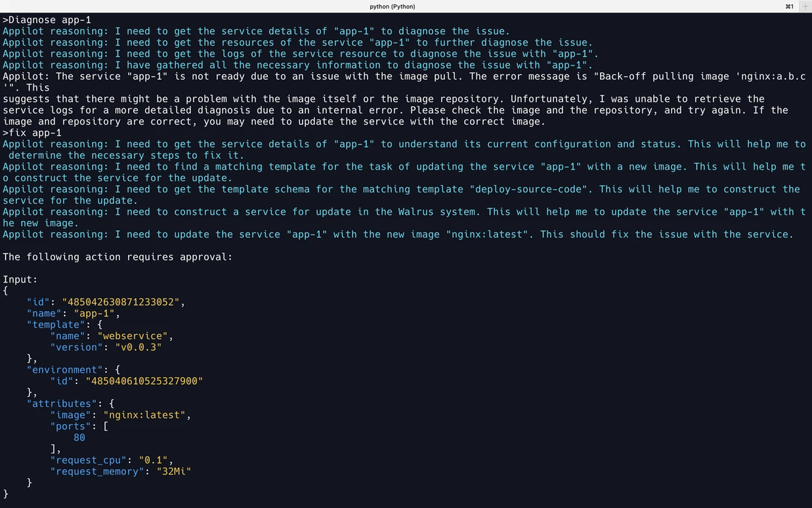Click the "32Mi" request_memory value
The image size is (812, 508).
(174, 472)
